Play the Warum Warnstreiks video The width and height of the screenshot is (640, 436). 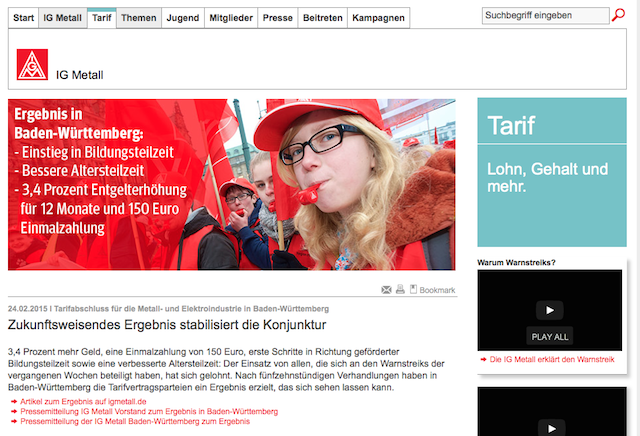point(549,310)
